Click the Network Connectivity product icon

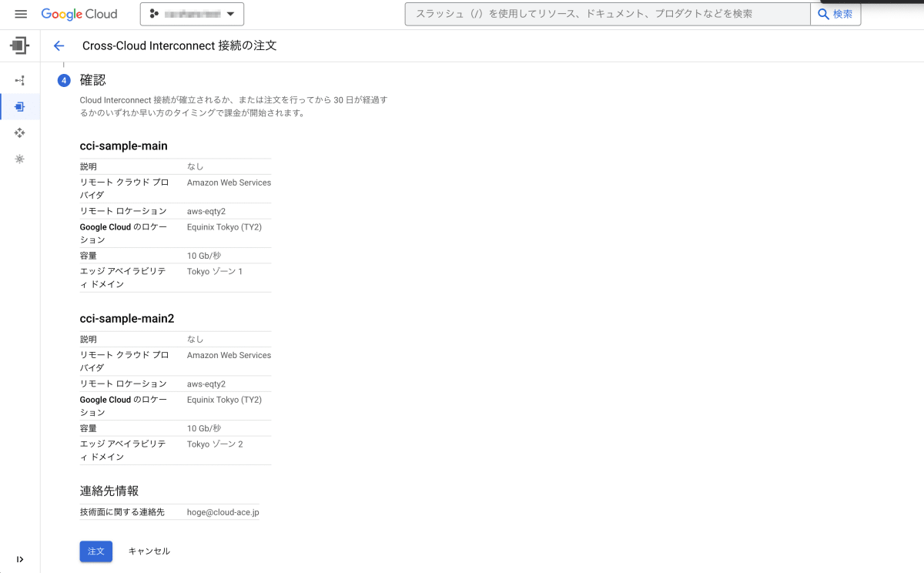20,45
